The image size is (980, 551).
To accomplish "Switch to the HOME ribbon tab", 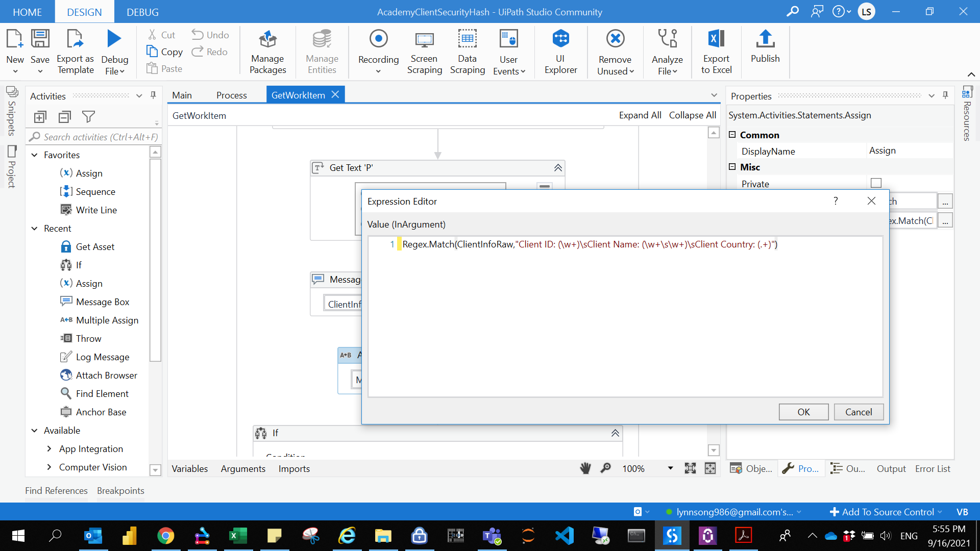I will (27, 12).
